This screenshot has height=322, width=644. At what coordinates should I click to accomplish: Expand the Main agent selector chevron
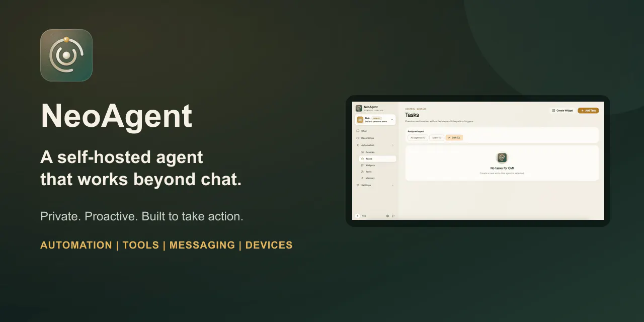pos(392,120)
